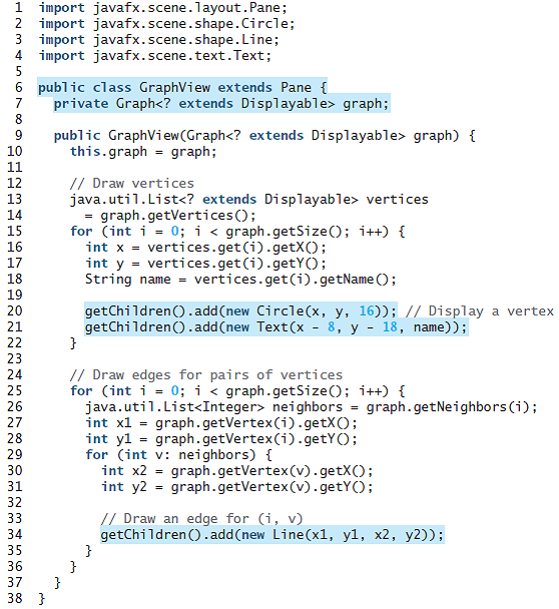Click the // Draw an edge for (i, v) comment
559x609 pixels.
click(x=202, y=519)
